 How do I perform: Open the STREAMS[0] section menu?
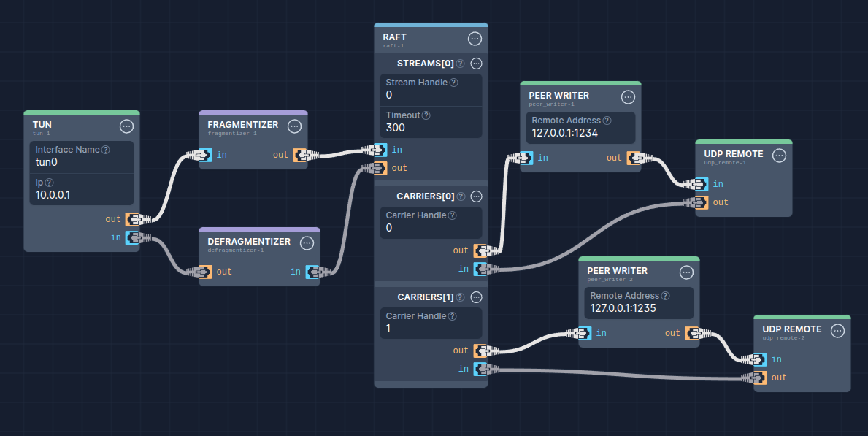(476, 64)
